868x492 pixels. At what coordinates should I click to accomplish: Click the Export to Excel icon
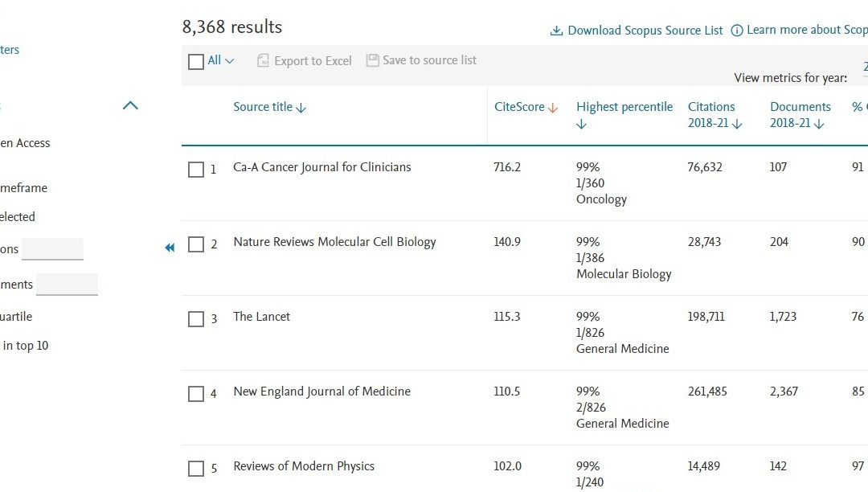[262, 60]
